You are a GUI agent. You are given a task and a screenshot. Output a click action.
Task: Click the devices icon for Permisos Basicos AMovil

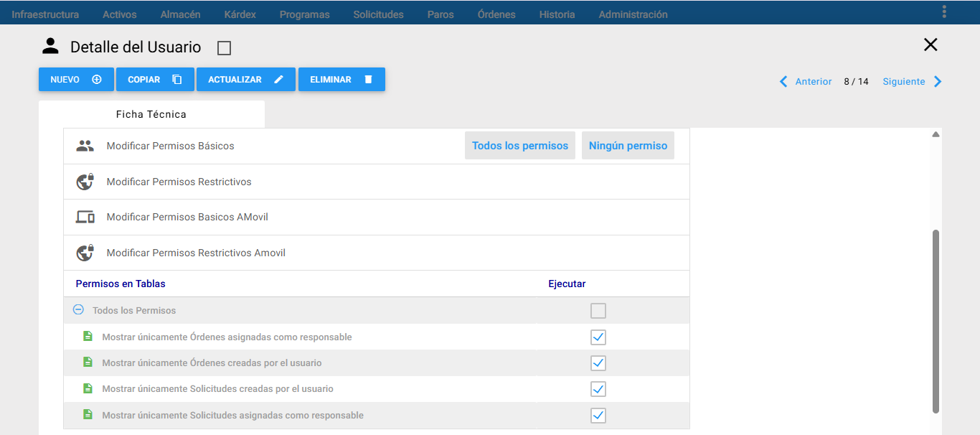click(x=85, y=217)
